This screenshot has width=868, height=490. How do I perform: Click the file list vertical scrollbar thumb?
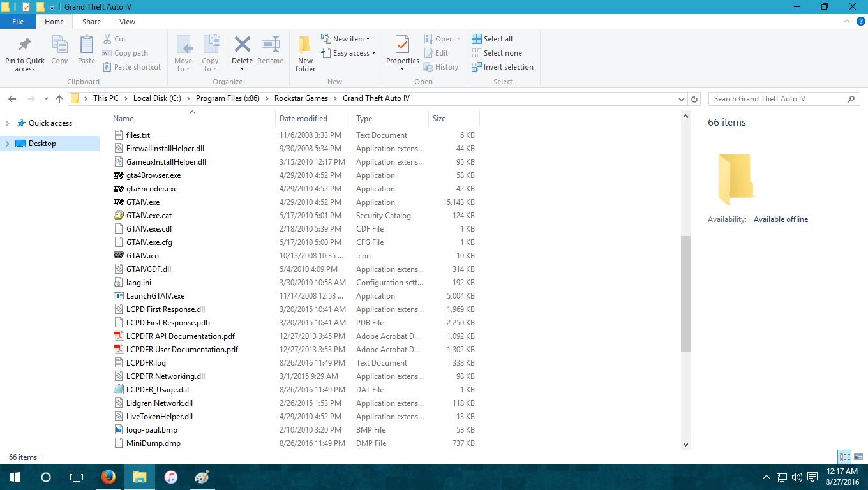(685, 293)
